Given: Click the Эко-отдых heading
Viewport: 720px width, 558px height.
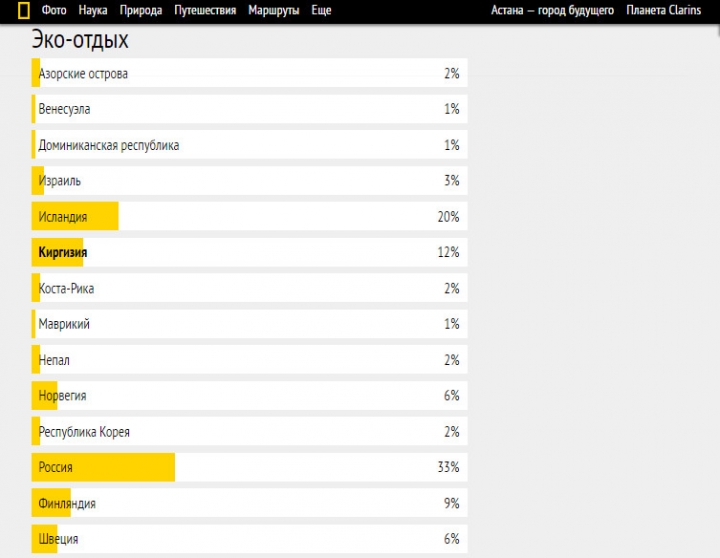Looking at the screenshot, I should [80, 40].
